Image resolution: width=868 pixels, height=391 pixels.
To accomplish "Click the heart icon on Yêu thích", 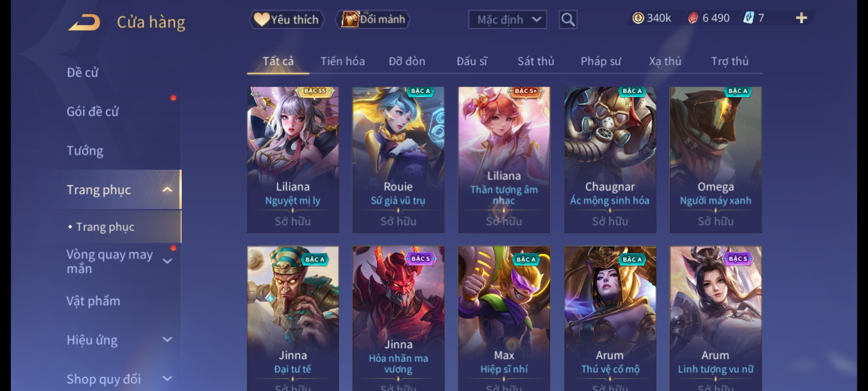I will tap(261, 20).
